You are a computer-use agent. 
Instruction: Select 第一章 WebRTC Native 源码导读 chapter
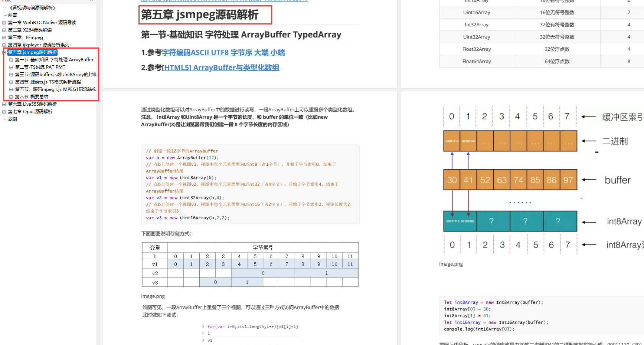(x=42, y=23)
